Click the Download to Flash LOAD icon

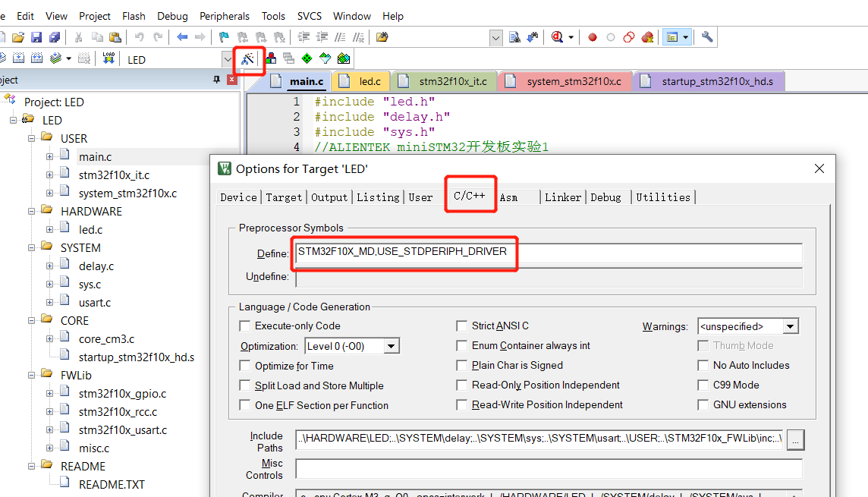[108, 58]
